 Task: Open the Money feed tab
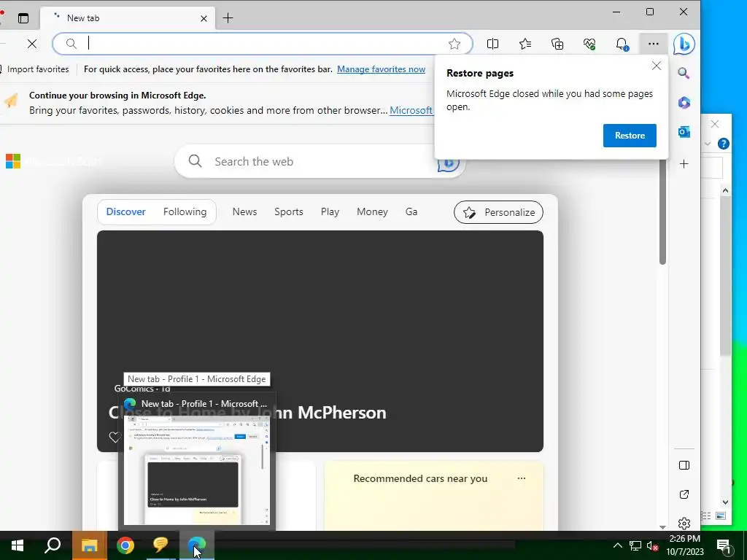coord(372,212)
